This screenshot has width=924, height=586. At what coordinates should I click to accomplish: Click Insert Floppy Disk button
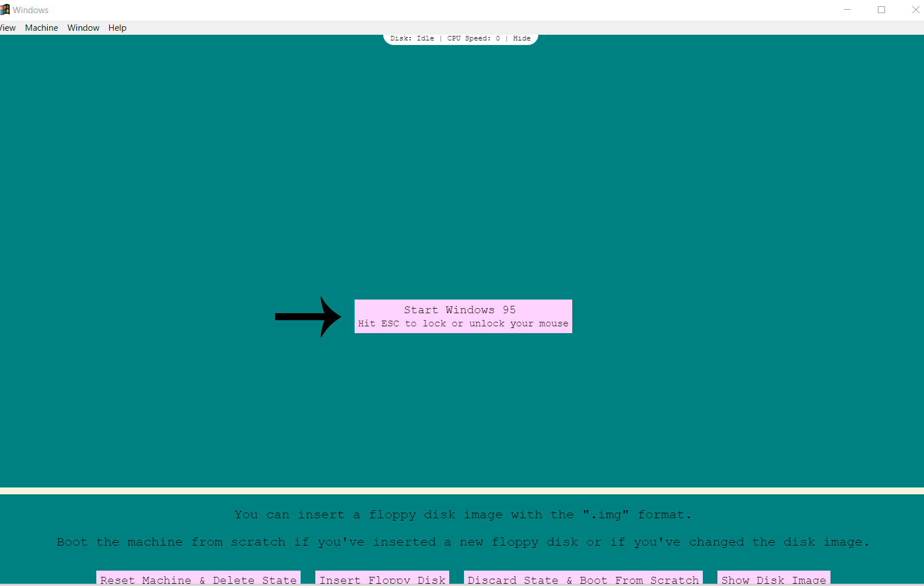[x=382, y=579]
